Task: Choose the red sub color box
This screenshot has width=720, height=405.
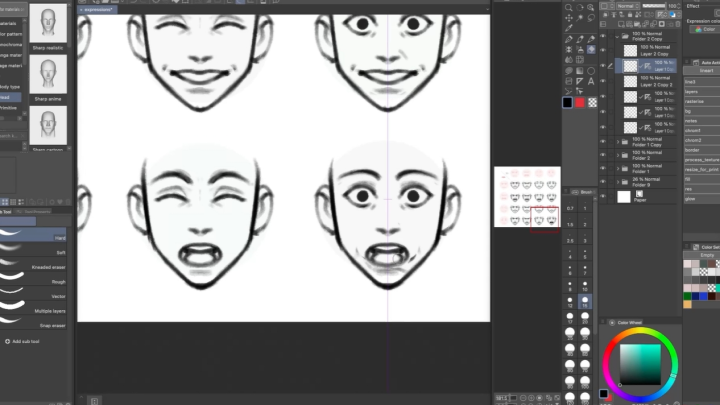Action: pos(580,102)
